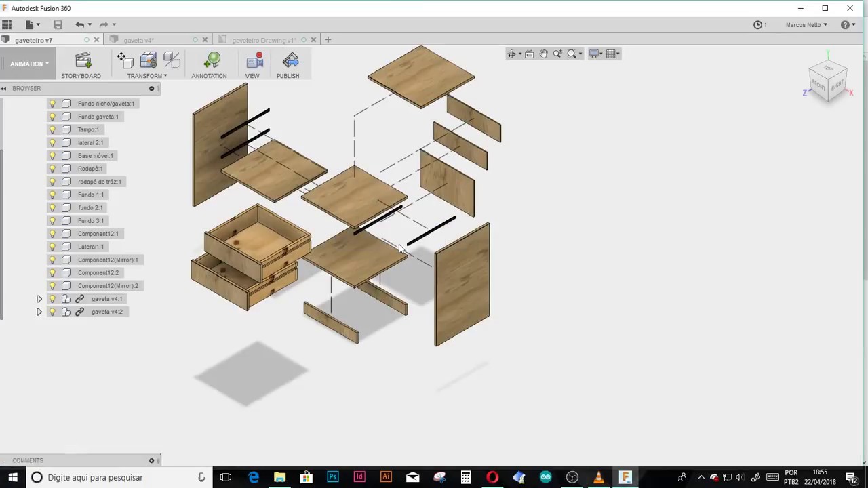Screen dimensions: 868x488
Task: Collapse the Browser panel with double arrows
Action: point(3,89)
